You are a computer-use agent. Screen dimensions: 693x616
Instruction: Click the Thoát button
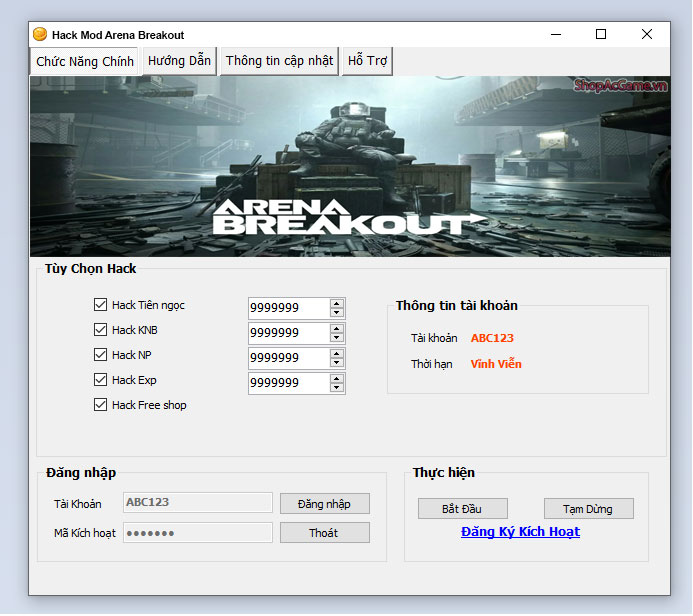325,533
